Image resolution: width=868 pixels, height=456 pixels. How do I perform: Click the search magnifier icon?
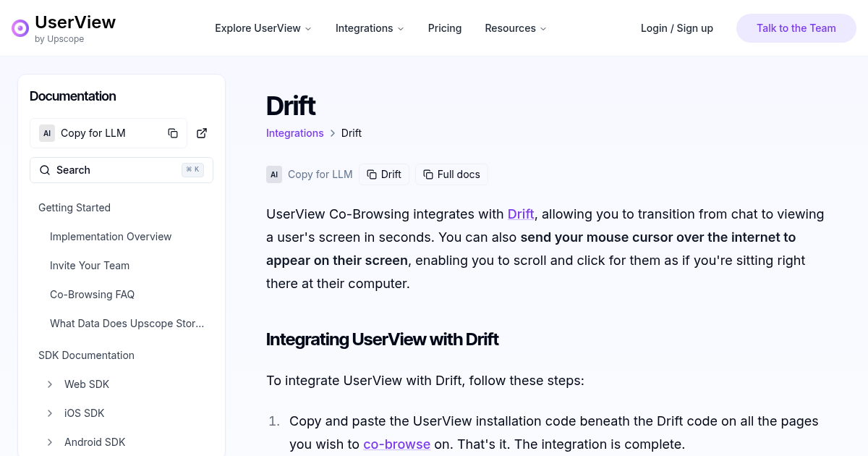[45, 170]
